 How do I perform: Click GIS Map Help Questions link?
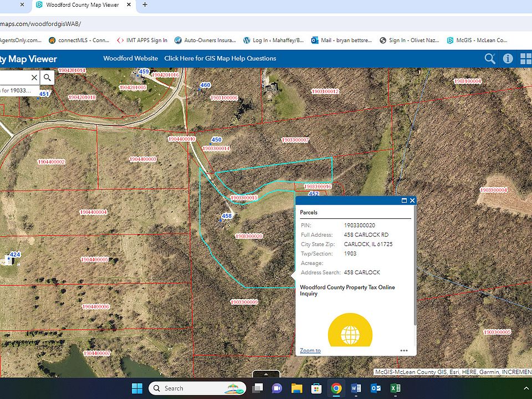pos(220,58)
